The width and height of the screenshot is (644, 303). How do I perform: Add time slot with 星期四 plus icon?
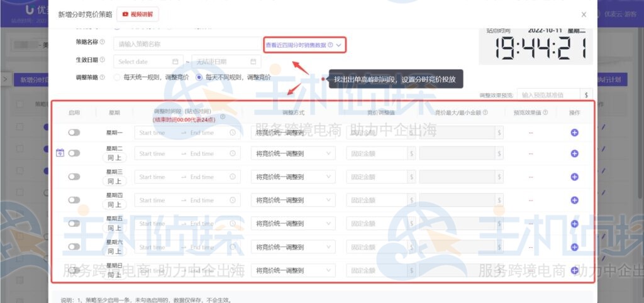[575, 201]
